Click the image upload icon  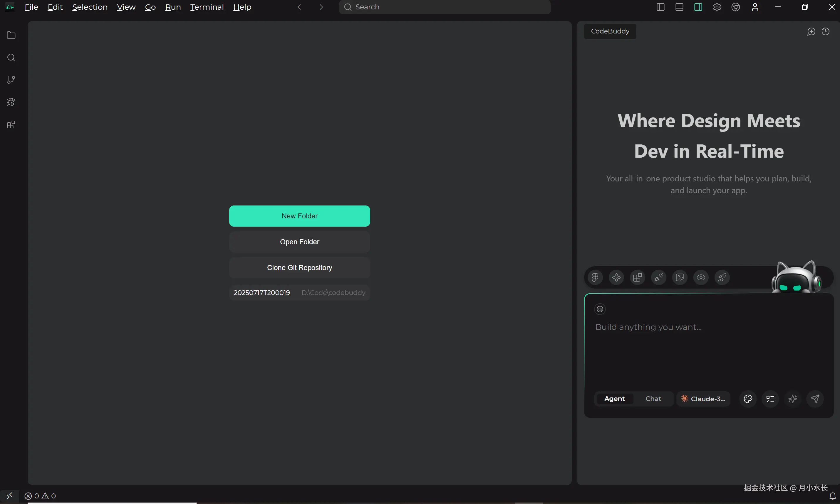[680, 277]
